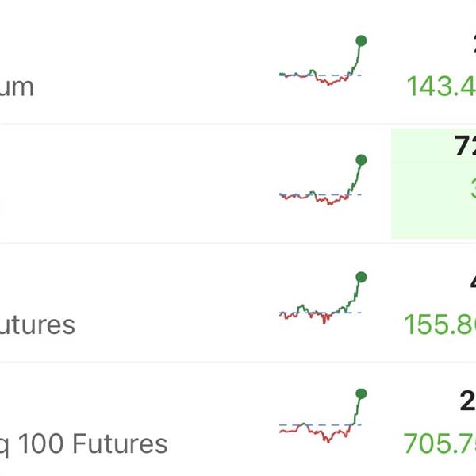Screen dimensions: 476x476
Task: Click the green endpoint dot above 143.4
Action: pos(361,40)
